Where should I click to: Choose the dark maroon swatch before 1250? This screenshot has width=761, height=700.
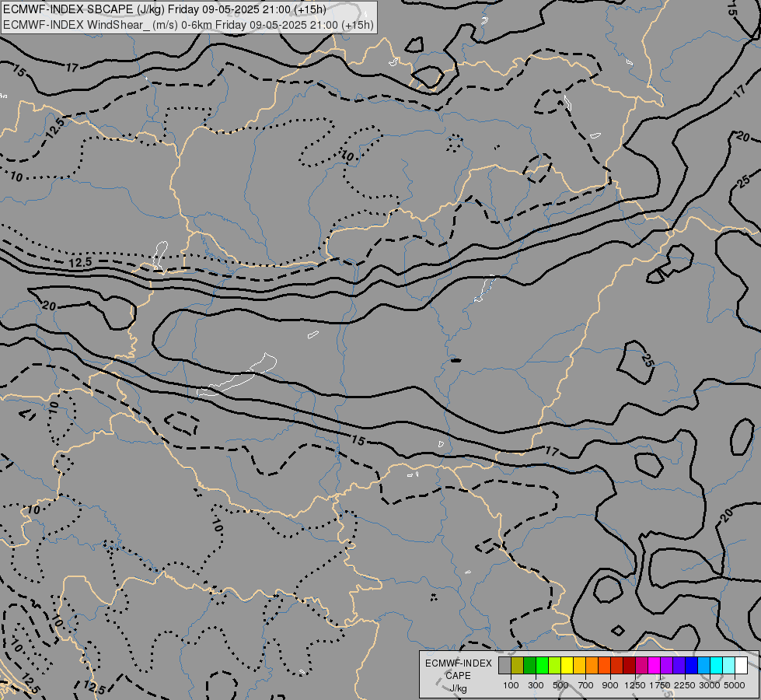tap(629, 665)
